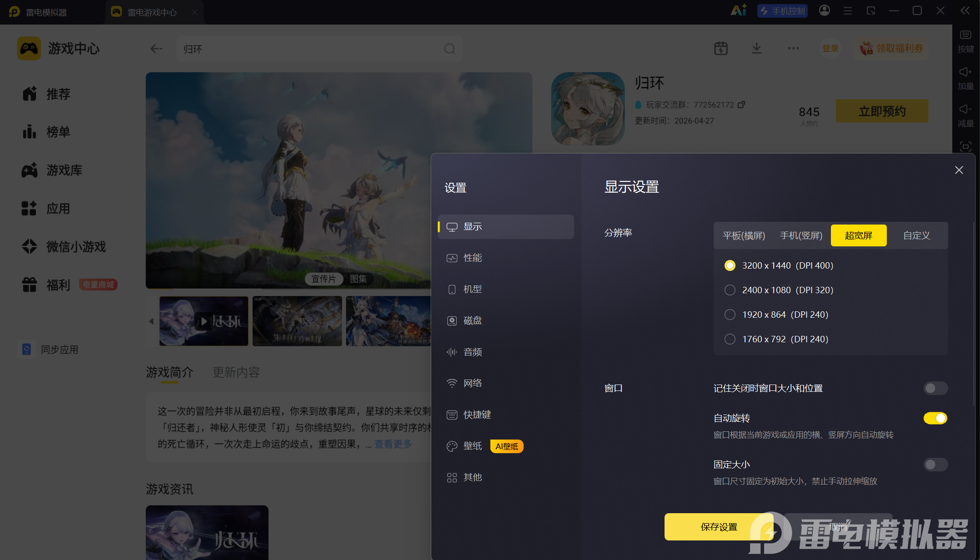
Task: Switch resolution preset to 手机(竖屏)
Action: coord(801,235)
